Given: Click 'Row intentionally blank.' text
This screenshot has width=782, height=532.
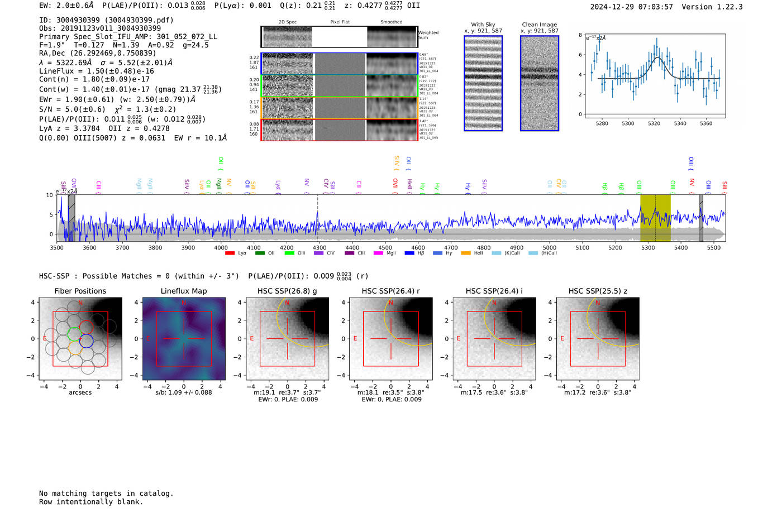Looking at the screenshot, I should [91, 502].
